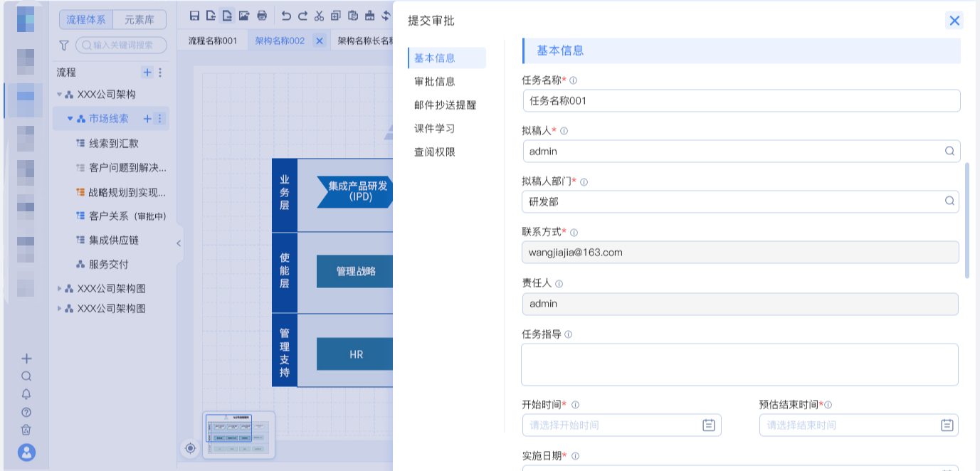980x471 pixels.
Task: Open the filter funnel beside search box
Action: coord(64,46)
